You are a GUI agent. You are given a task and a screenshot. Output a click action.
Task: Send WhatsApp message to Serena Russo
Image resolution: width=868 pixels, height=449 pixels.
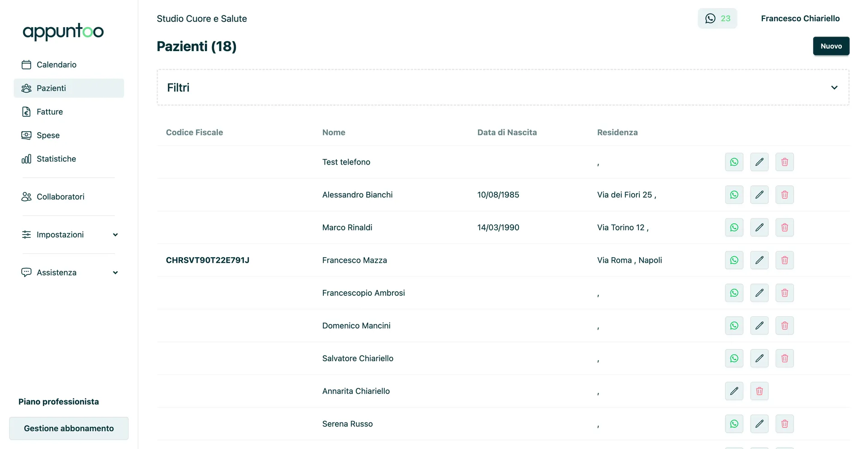(x=734, y=424)
